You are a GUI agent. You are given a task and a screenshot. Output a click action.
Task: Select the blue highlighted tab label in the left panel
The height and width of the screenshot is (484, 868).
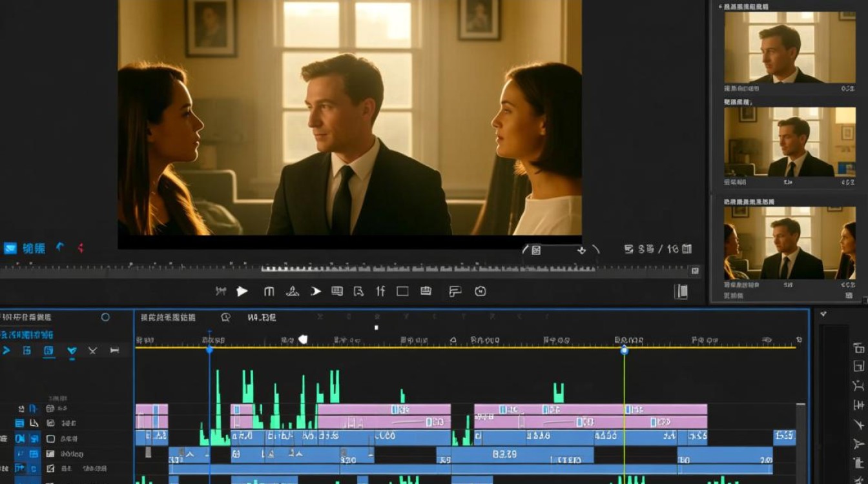[x=26, y=335]
